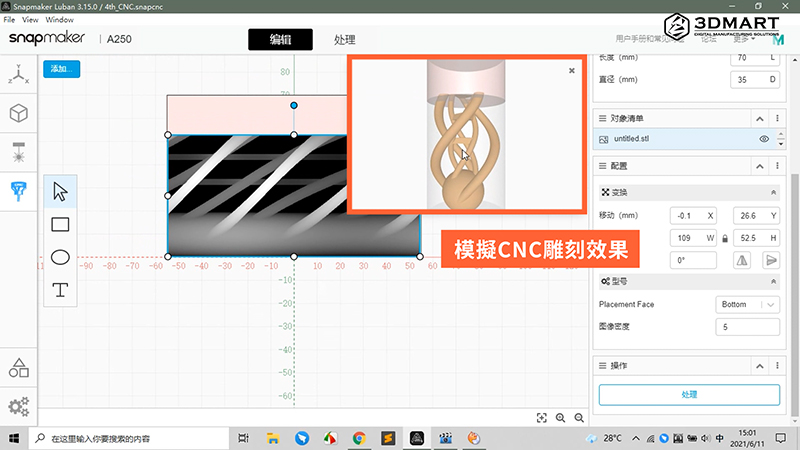The height and width of the screenshot is (450, 800).
Task: Pick the ellipse drawing tool
Action: click(60, 257)
